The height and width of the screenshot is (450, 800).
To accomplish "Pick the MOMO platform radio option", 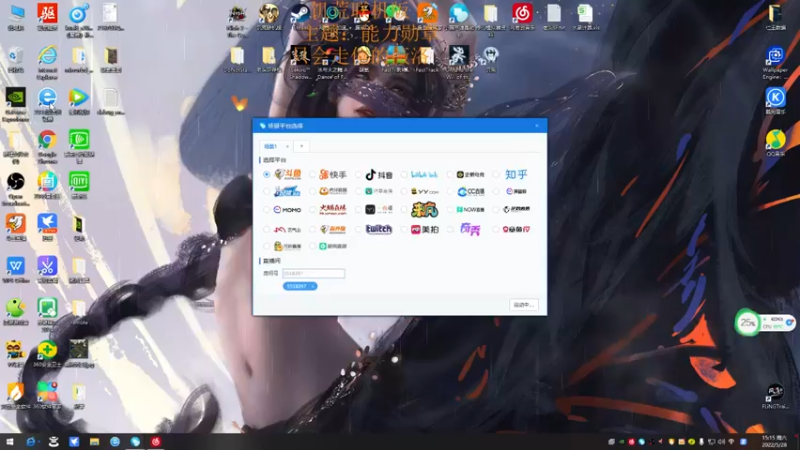I will (267, 210).
